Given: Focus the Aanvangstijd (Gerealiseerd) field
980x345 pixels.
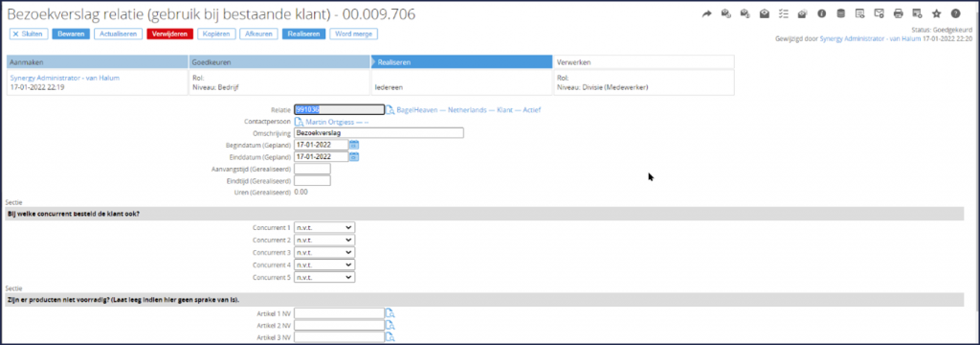Looking at the screenshot, I should pos(313,169).
